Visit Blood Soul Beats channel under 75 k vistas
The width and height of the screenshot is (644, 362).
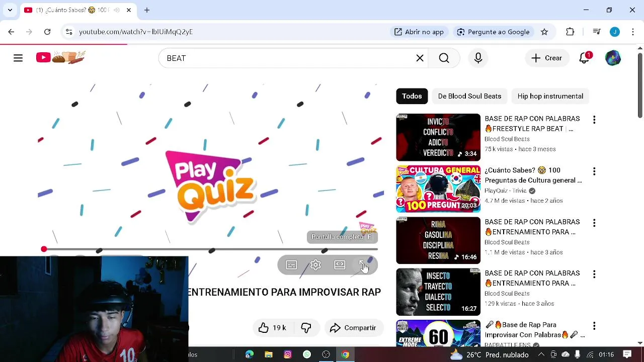pos(507,139)
